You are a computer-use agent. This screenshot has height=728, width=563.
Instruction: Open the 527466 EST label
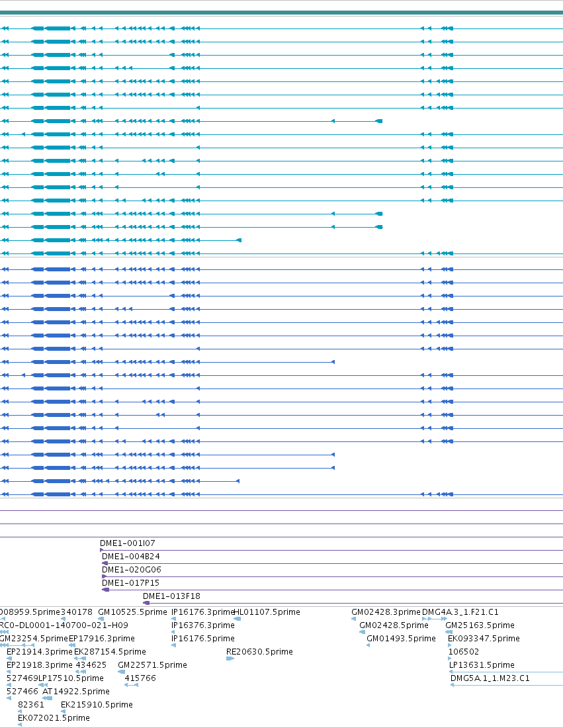(x=22, y=692)
